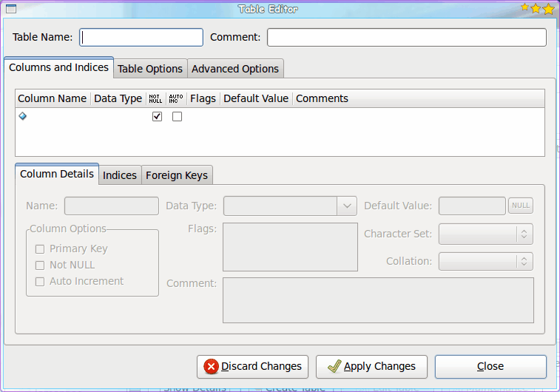The image size is (560, 392).
Task: Switch to the Table Options tab
Action: [150, 69]
